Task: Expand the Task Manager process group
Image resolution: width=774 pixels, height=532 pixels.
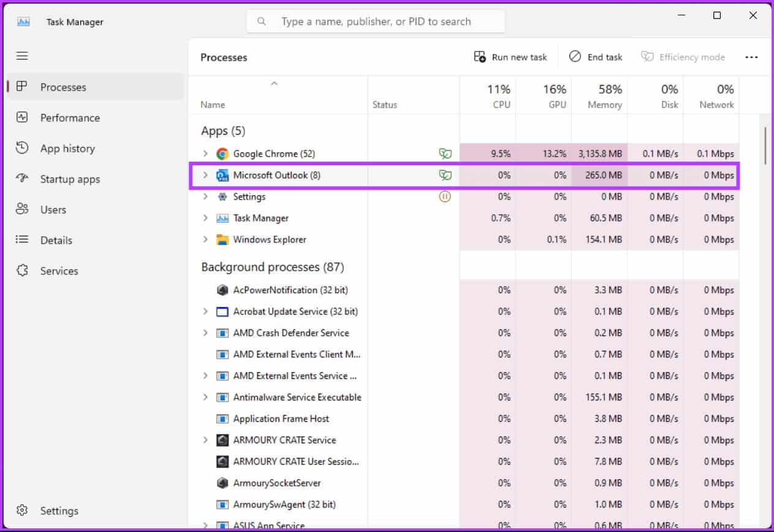Action: pyautogui.click(x=205, y=218)
